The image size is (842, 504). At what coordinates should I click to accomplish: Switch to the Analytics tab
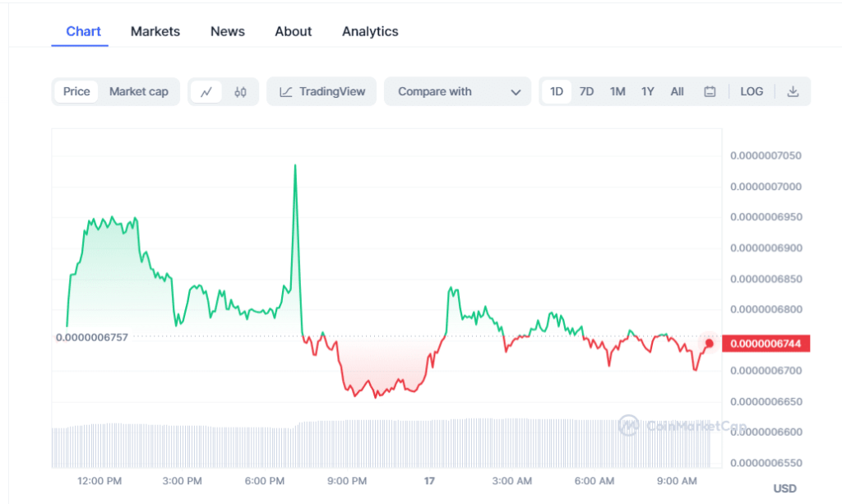[370, 31]
